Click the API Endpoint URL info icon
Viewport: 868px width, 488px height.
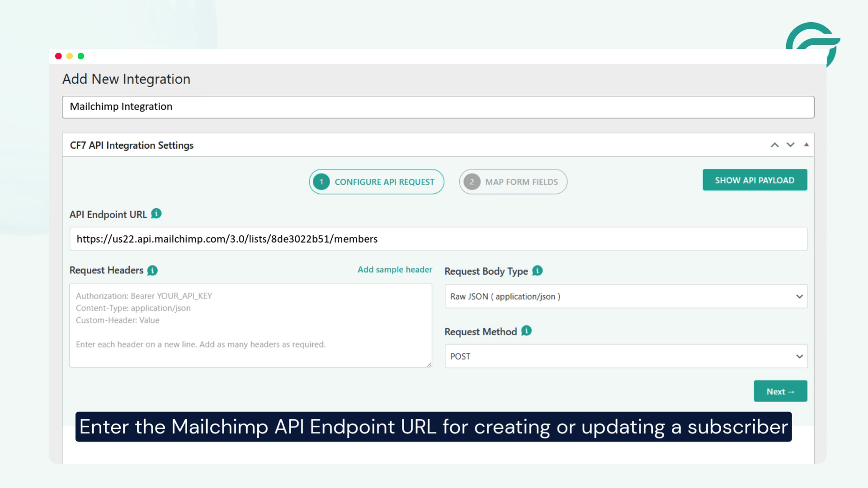(156, 214)
